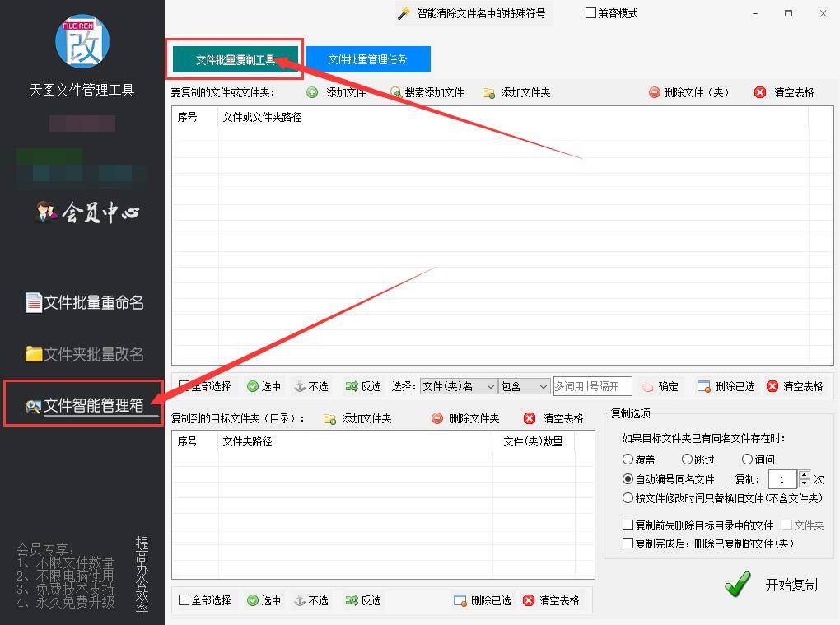The width and height of the screenshot is (840, 625).
Task: Open 文件夹批量改名 in sidebar
Action: pos(85,354)
